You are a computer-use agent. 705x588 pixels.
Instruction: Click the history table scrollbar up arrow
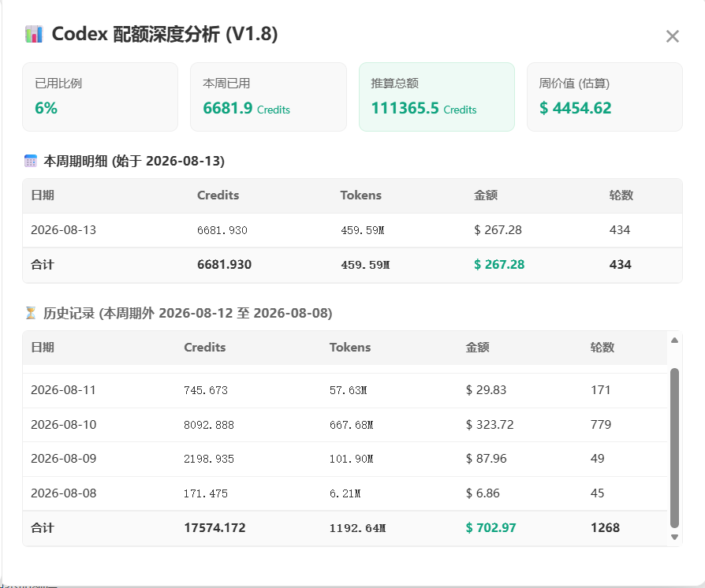[x=674, y=341]
